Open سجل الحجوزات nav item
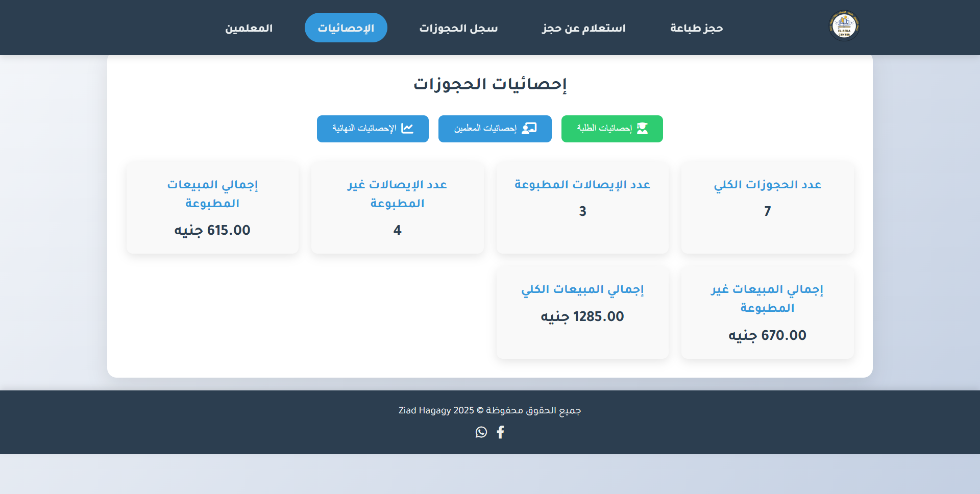The width and height of the screenshot is (980, 494). click(x=458, y=28)
